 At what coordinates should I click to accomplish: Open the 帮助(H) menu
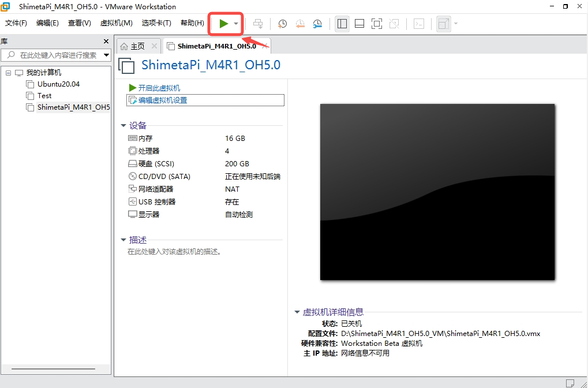[192, 23]
